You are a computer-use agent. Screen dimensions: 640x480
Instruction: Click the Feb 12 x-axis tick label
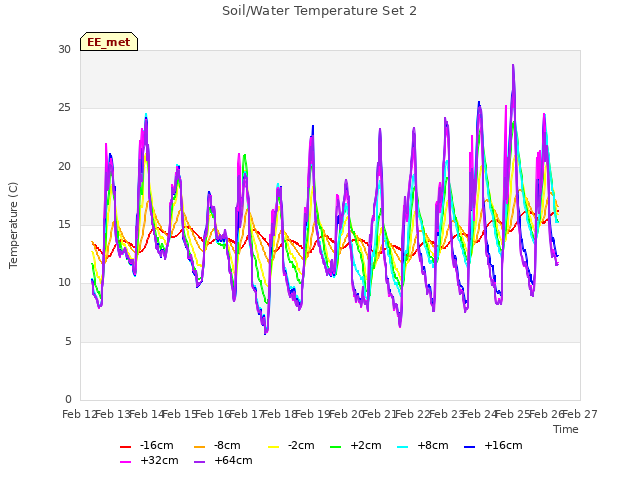[x=79, y=414]
